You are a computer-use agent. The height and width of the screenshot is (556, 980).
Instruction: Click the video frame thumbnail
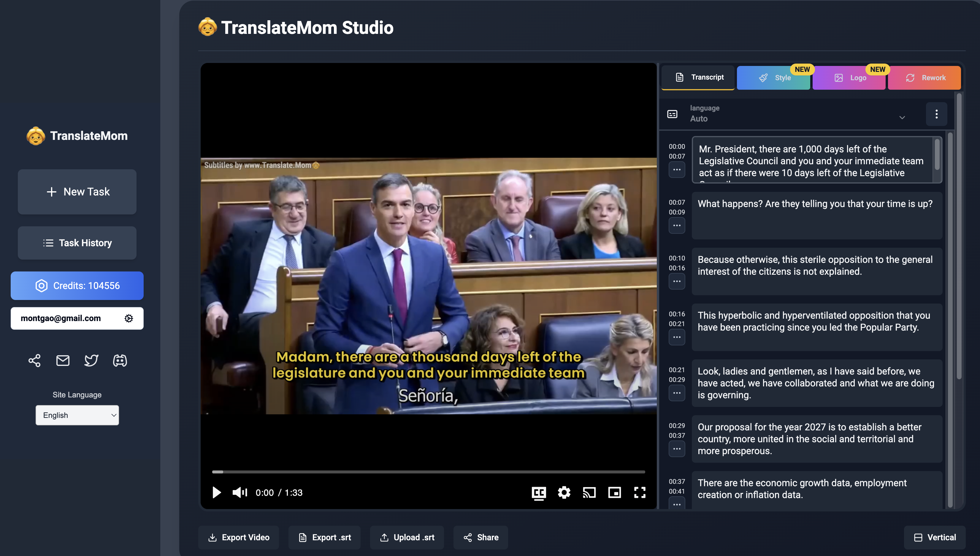tap(428, 286)
